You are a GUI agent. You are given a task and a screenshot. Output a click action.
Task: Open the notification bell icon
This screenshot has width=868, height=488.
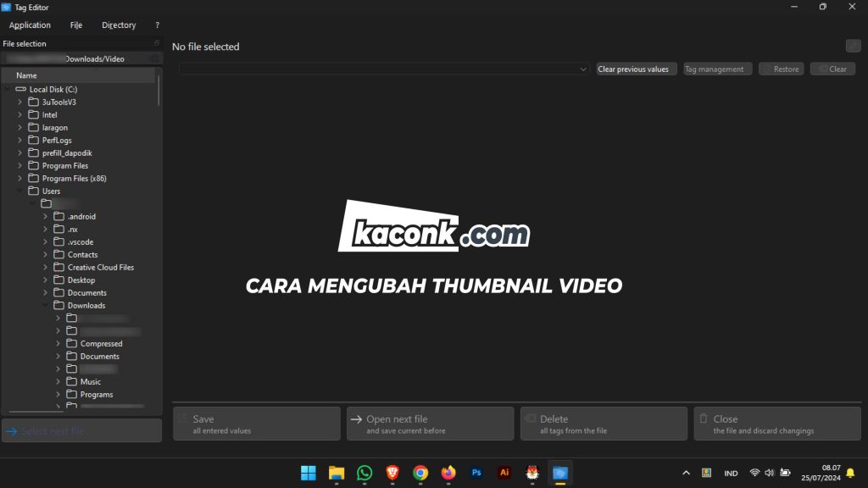tap(850, 473)
